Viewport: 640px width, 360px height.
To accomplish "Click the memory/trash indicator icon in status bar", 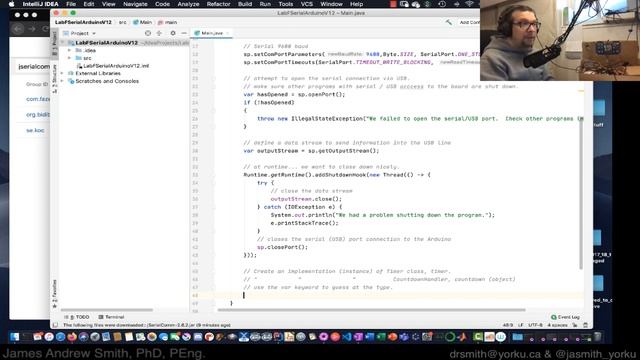I will click(585, 325).
